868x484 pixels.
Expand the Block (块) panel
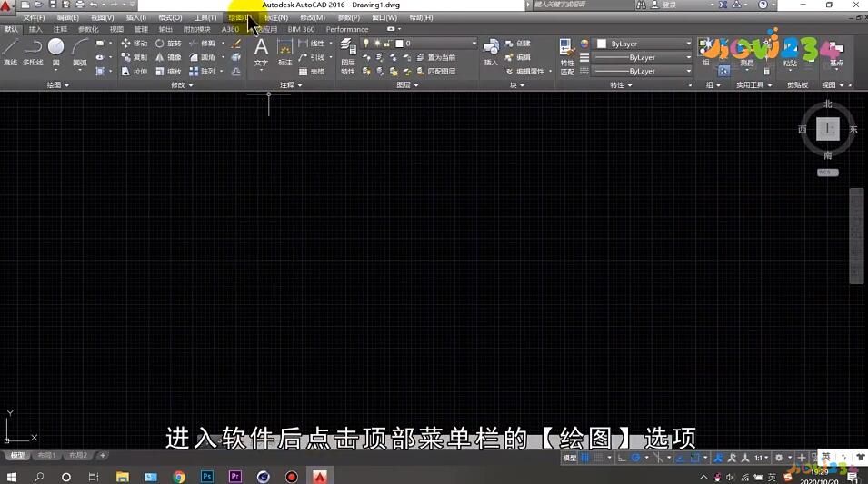[x=517, y=85]
